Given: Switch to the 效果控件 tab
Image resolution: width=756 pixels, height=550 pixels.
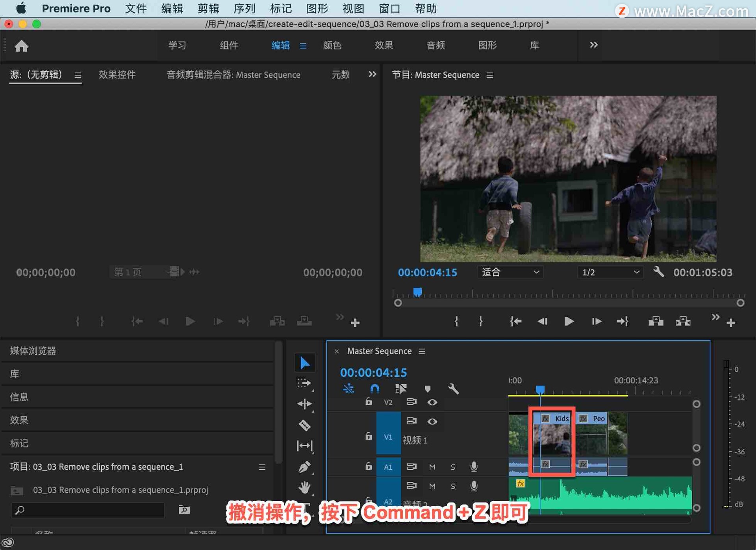Looking at the screenshot, I should [117, 75].
